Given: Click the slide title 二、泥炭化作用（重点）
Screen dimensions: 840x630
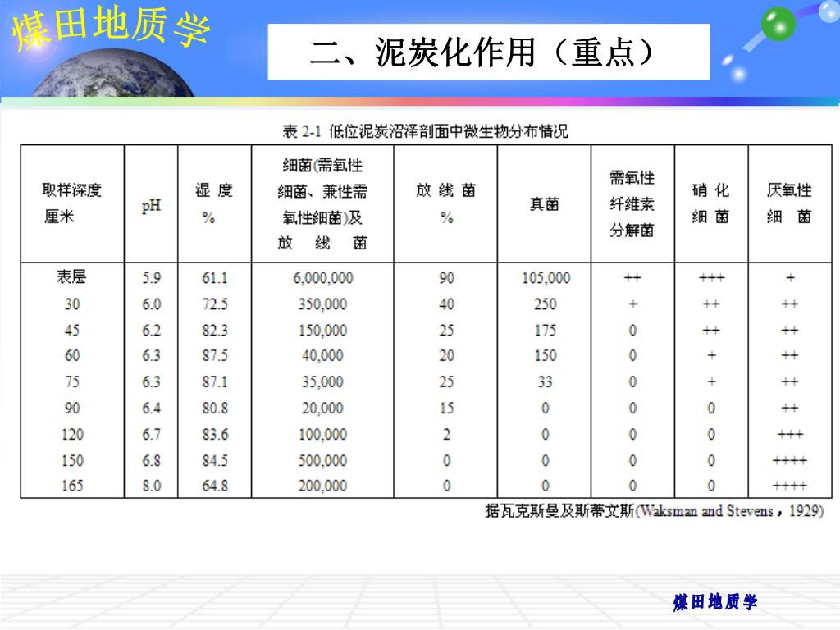Looking at the screenshot, I should tap(482, 52).
